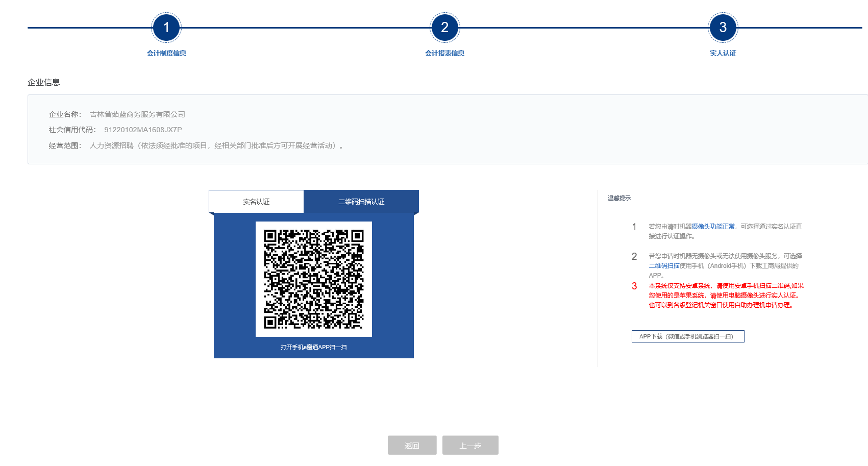Switch to the 二维码扫描认证 tab
Viewport: 868px width, 466px height.
(361, 202)
